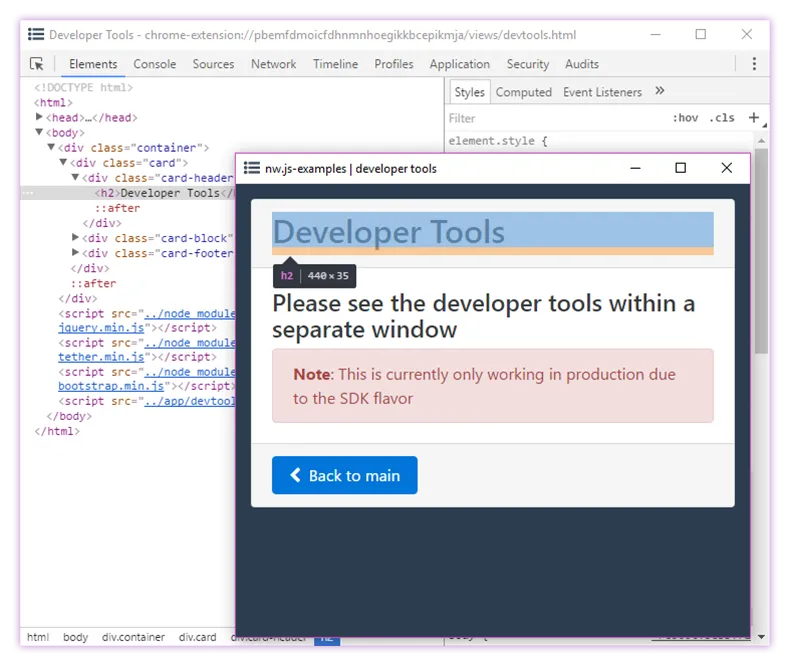Image resolution: width=790 pixels, height=666 pixels.
Task: Show more Styles pane tabs chevron
Action: 660,91
